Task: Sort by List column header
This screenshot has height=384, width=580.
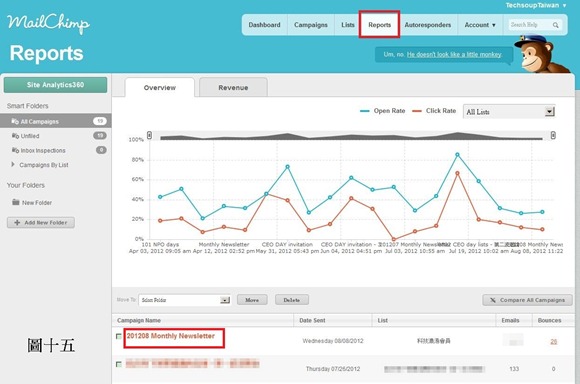Action: click(x=383, y=320)
